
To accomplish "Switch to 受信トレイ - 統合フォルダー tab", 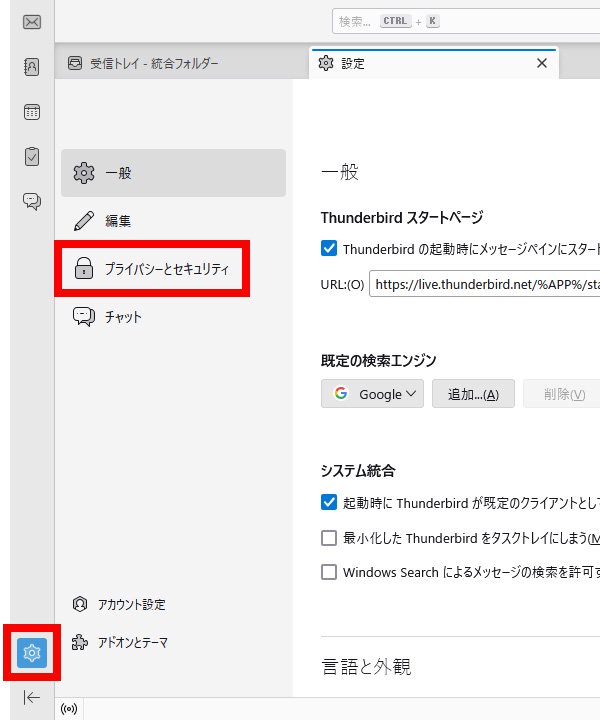I will 181,63.
